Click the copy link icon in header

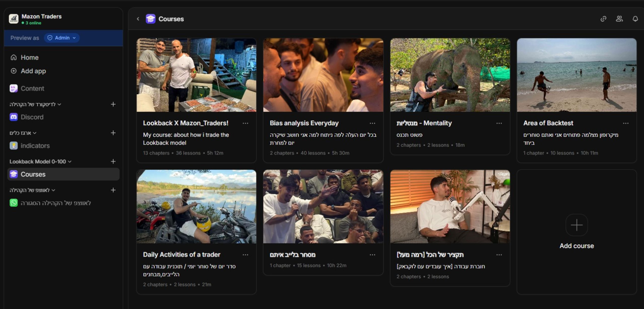[603, 19]
